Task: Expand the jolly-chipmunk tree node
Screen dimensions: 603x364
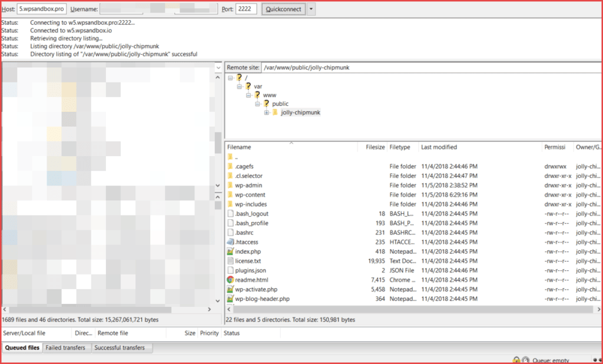Action: coord(266,112)
